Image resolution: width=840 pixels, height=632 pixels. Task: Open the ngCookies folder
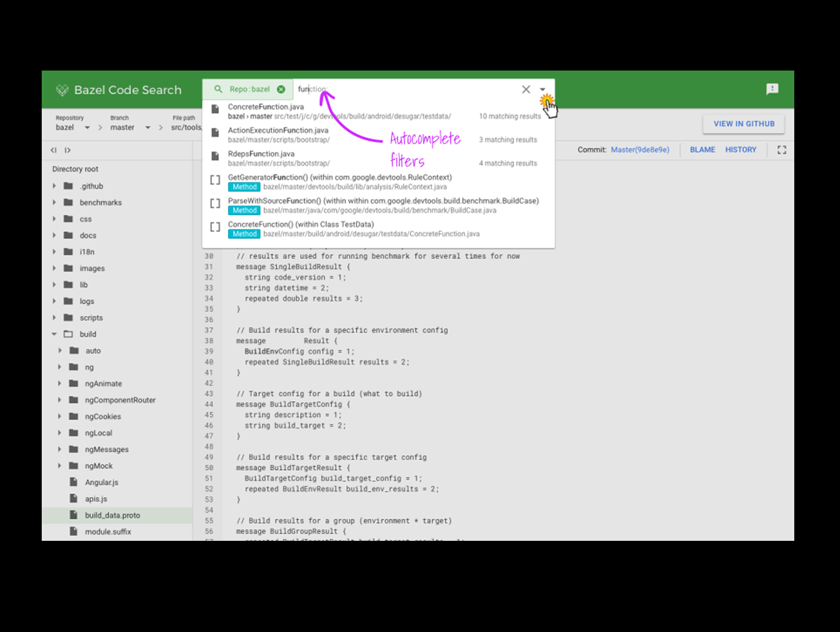click(103, 417)
